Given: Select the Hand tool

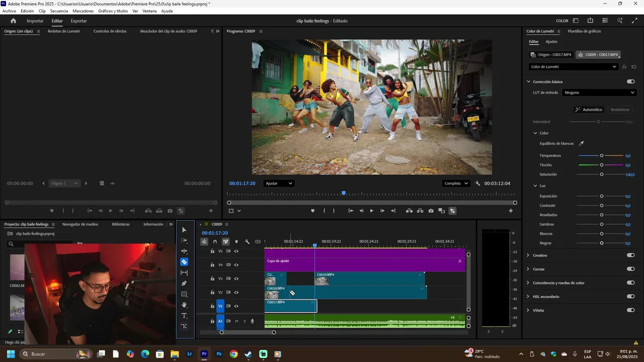Looking at the screenshot, I should (x=184, y=305).
